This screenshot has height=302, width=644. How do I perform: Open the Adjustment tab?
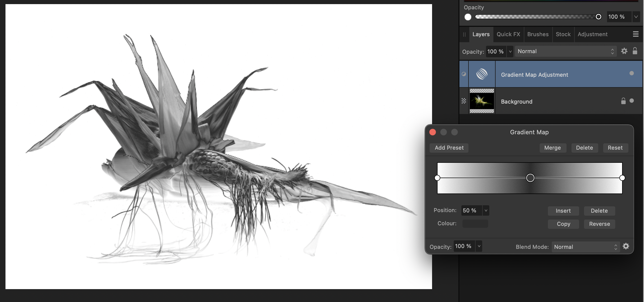pyautogui.click(x=592, y=34)
